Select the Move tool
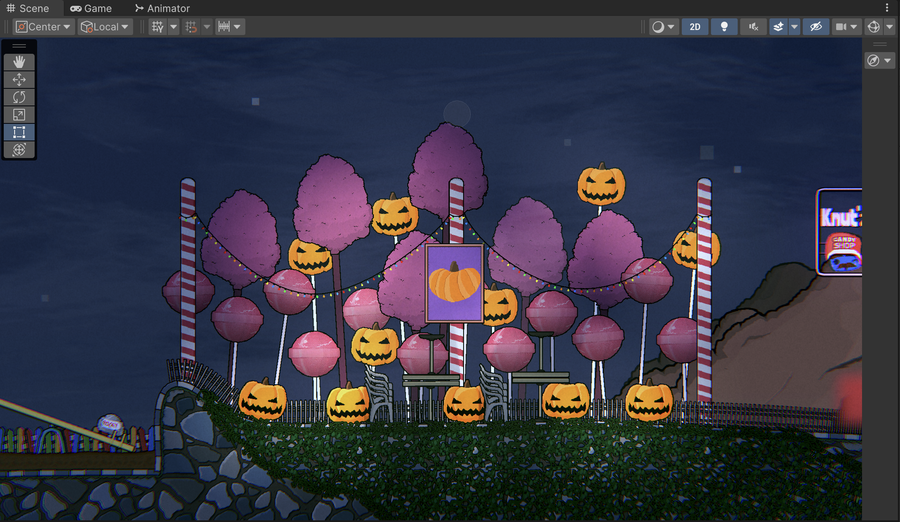Screen dimensions: 900x522 19,79
